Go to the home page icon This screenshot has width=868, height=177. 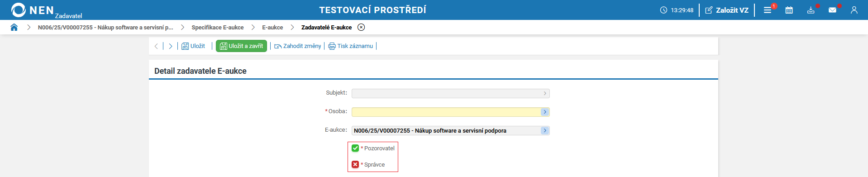click(x=14, y=27)
